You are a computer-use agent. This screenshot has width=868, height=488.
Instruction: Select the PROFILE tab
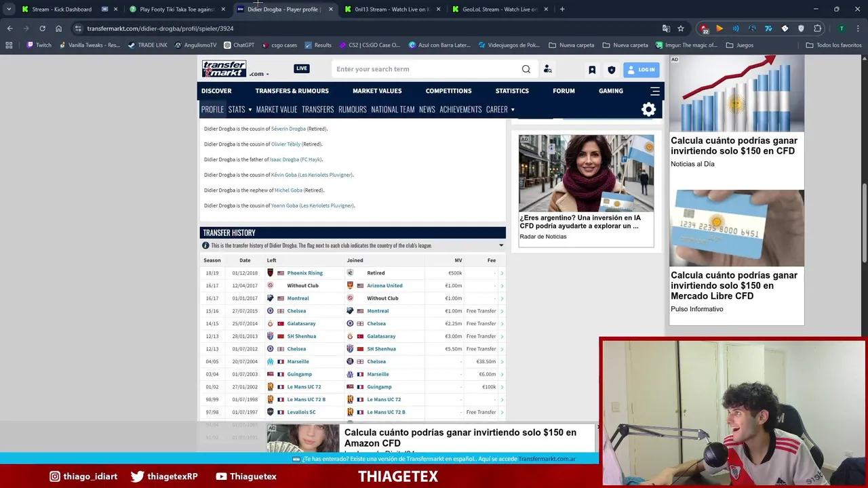212,109
